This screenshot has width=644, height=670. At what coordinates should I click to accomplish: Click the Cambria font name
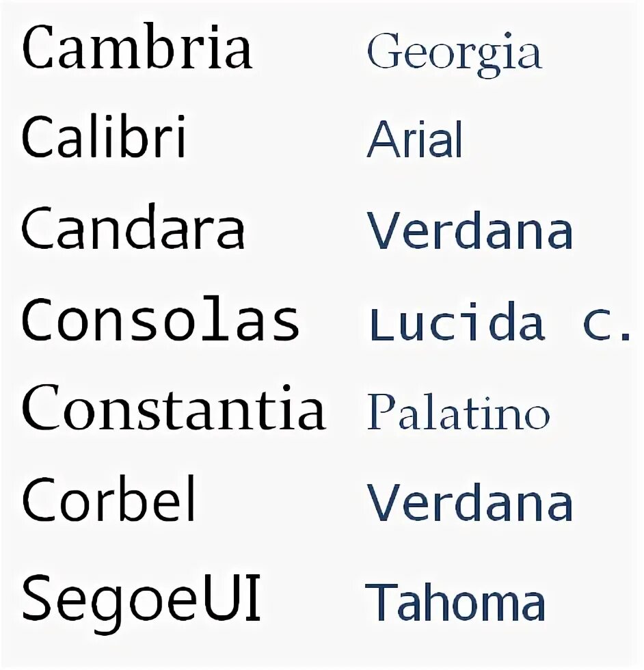[x=137, y=47]
